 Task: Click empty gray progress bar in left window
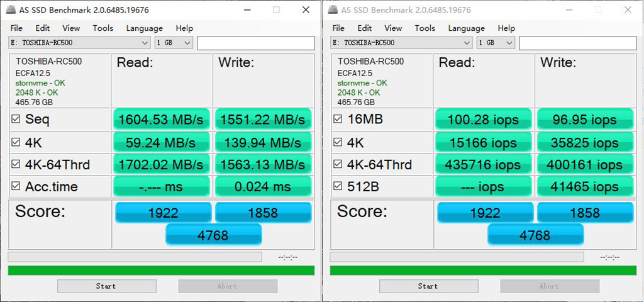click(135, 257)
